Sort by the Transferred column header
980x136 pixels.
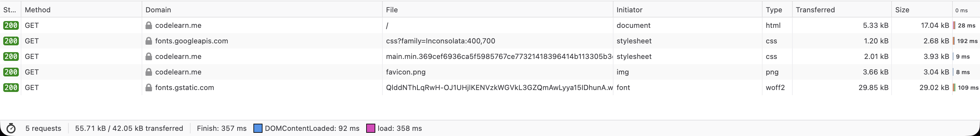pos(815,10)
